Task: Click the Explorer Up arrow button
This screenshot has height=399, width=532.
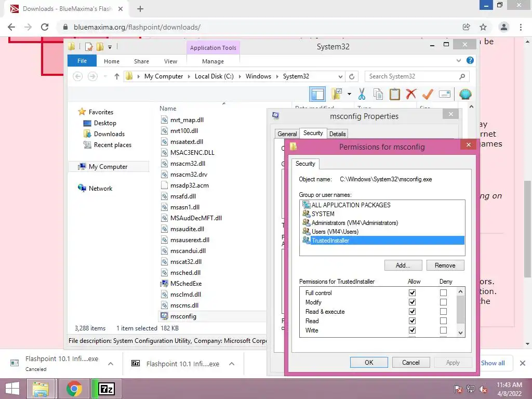Action: tap(117, 76)
